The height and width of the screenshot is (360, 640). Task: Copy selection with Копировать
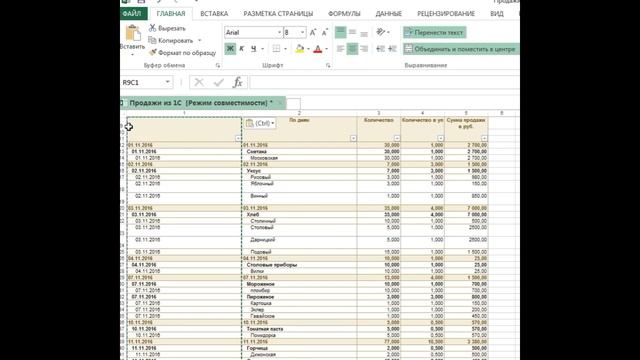(171, 40)
